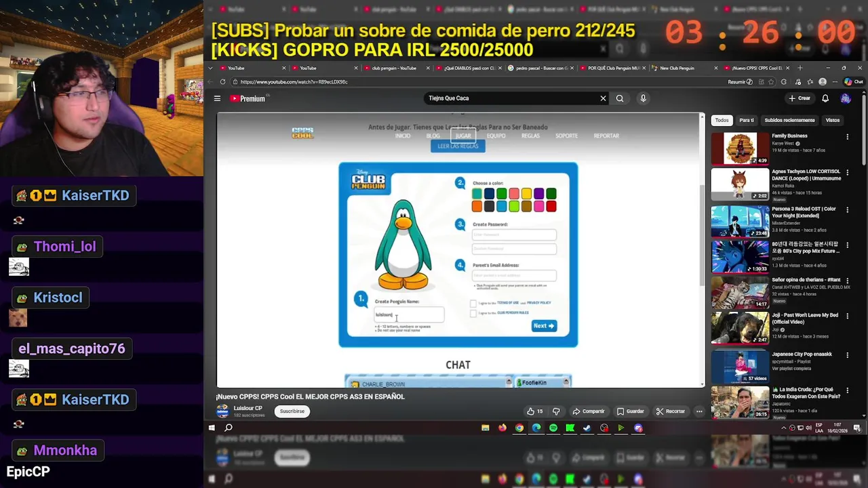Open 'Joji - Past Won't Leave My Bed' title
This screenshot has width=868, height=488.
coord(805,318)
